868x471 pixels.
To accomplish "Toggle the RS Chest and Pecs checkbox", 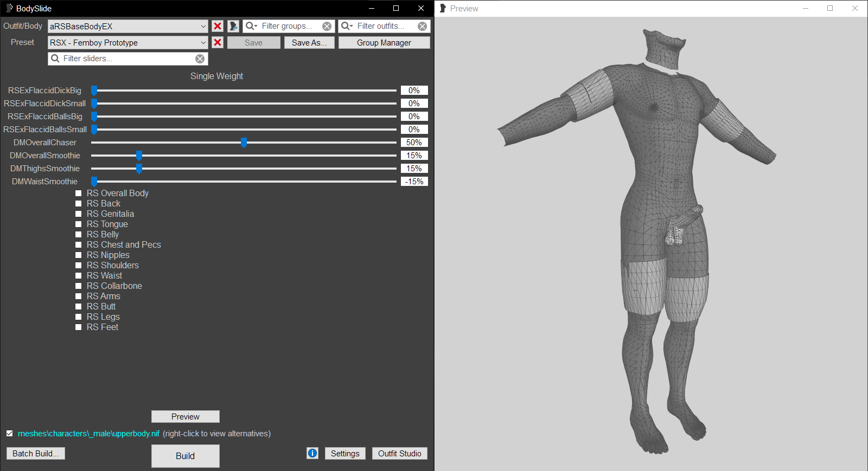I will point(79,245).
